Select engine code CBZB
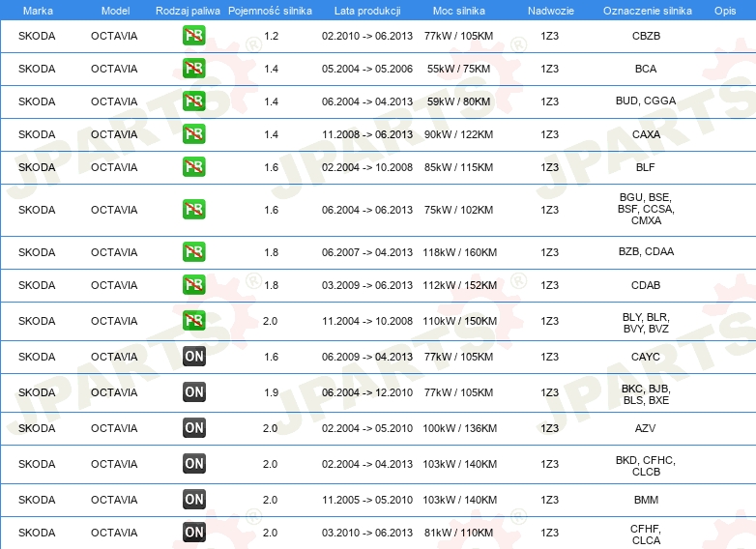 tap(646, 36)
